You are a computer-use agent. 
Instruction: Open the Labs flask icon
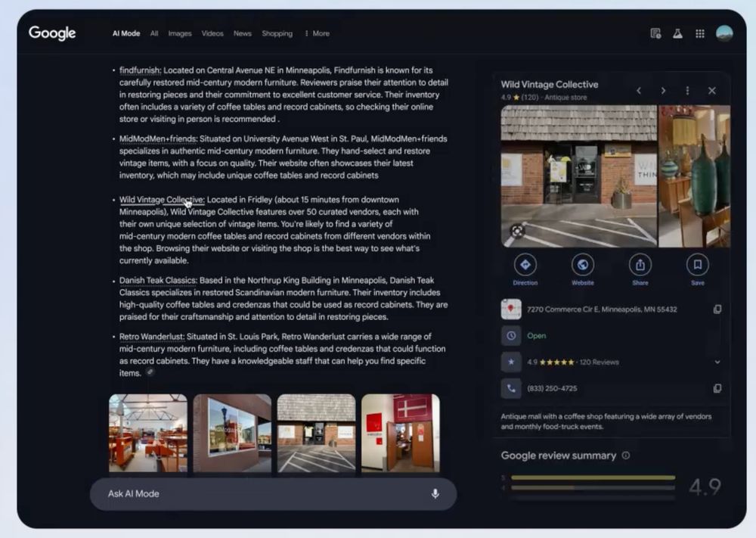[x=677, y=33]
